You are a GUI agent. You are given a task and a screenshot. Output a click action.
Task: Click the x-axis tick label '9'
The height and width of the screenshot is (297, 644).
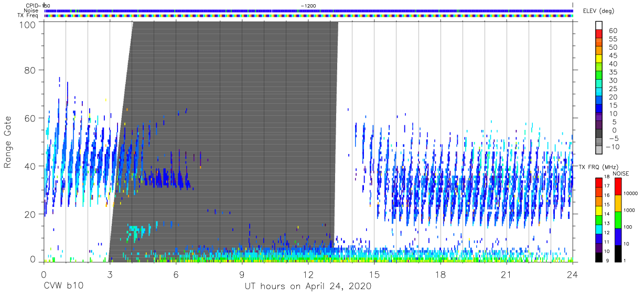[242, 274]
